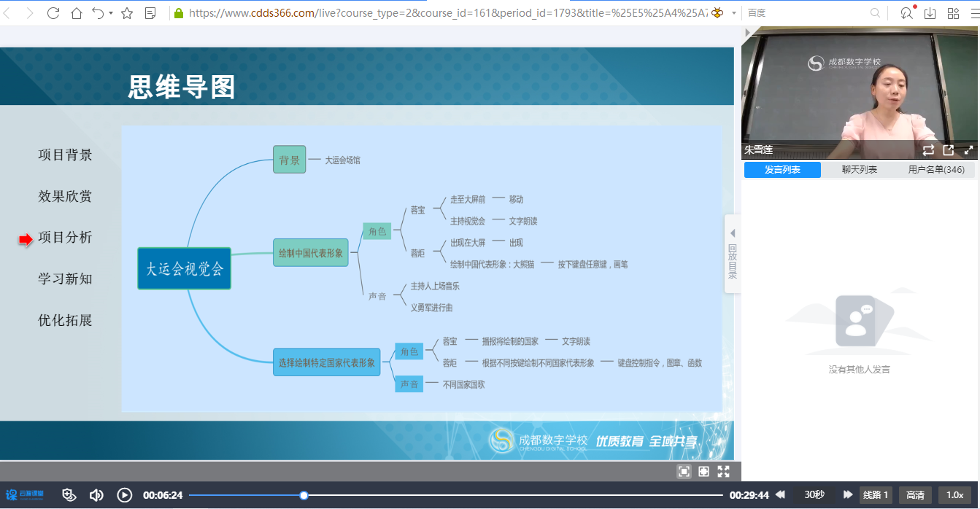This screenshot has height=509, width=980.
Task: Swap camera and slide with the switch icon
Action: (928, 150)
